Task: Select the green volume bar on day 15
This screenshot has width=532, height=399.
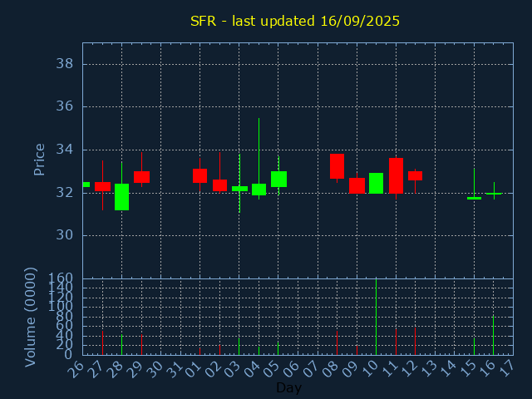Action: [x=474, y=347]
